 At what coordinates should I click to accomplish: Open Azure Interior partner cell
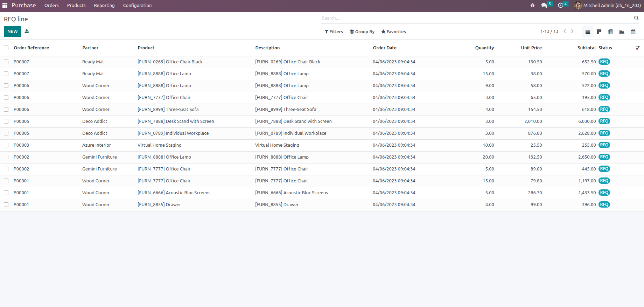click(97, 145)
